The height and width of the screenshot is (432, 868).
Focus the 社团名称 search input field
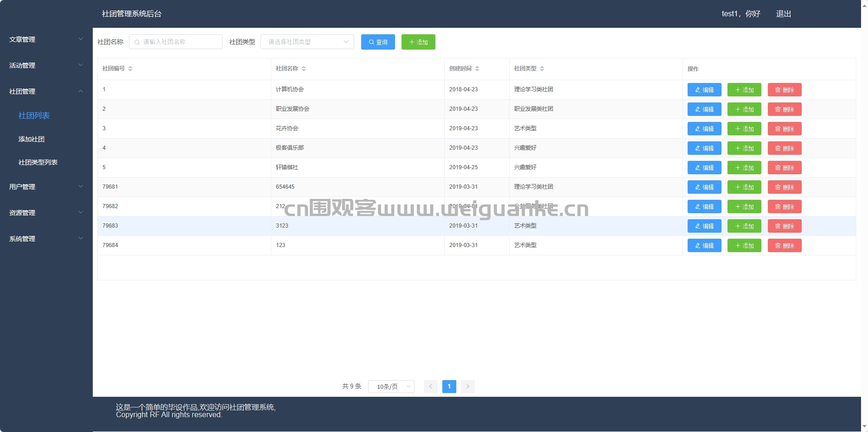176,42
